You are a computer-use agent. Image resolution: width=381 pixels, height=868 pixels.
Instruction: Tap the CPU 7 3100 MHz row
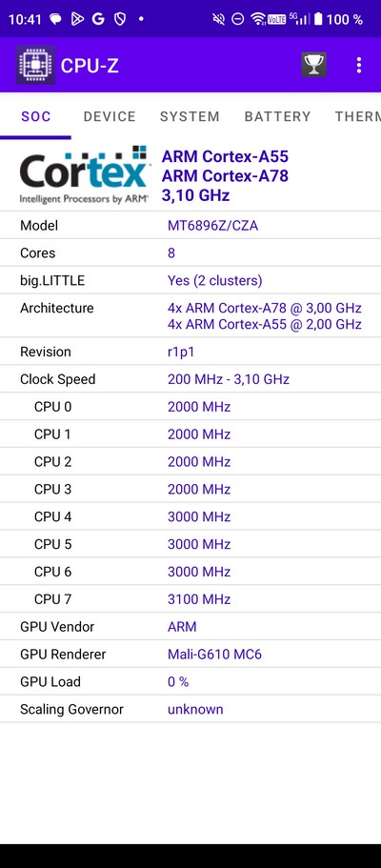point(190,599)
